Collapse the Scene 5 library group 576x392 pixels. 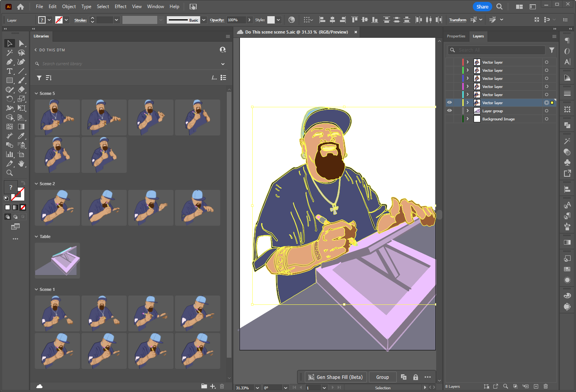36,93
